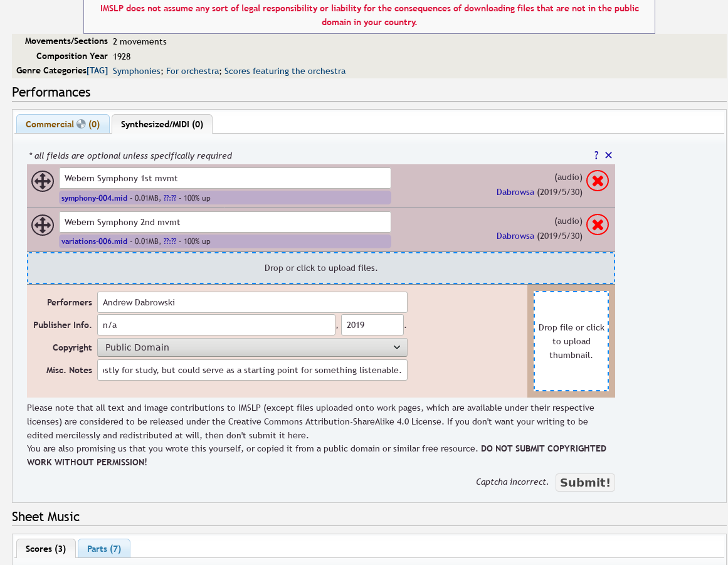Click the Performers field with Andrew Dabrowski

pyautogui.click(x=252, y=302)
